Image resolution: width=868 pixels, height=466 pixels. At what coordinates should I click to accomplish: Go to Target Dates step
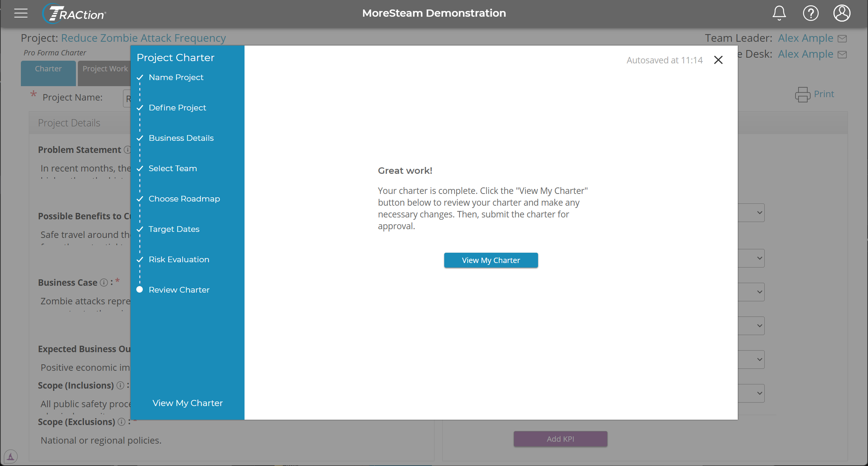pos(174,229)
